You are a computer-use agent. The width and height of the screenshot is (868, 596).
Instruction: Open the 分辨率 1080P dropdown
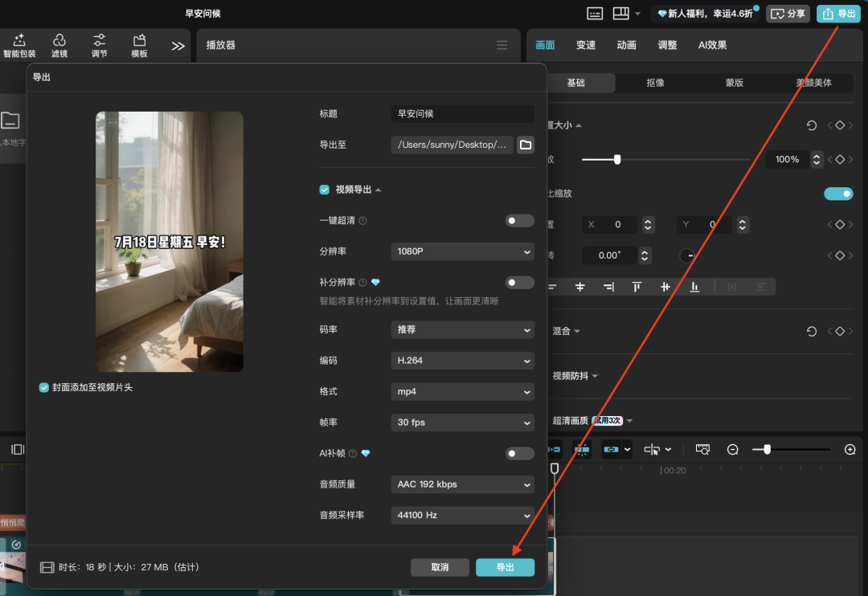tap(462, 251)
